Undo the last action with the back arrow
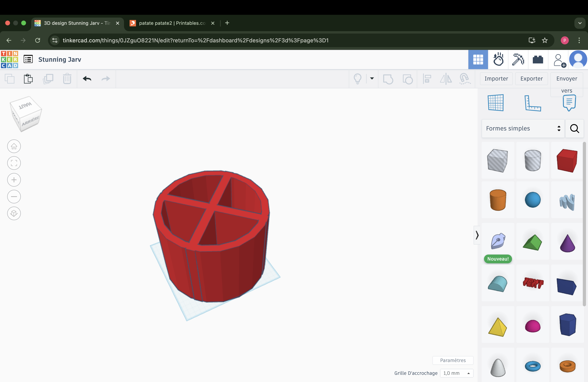 pyautogui.click(x=87, y=79)
